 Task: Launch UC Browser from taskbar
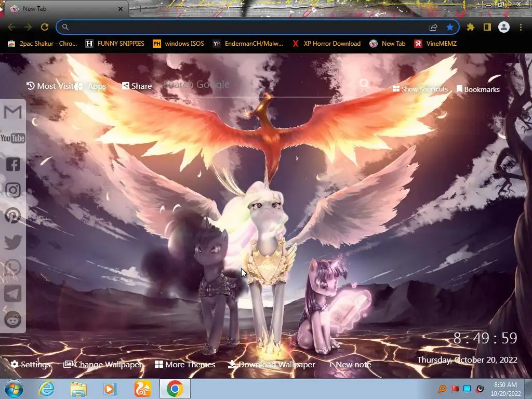tap(142, 389)
